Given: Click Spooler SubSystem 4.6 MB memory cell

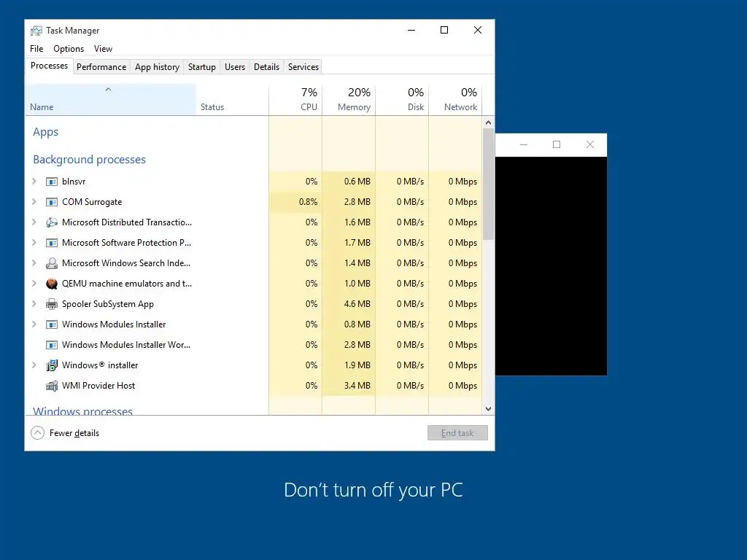Looking at the screenshot, I should pos(349,304).
